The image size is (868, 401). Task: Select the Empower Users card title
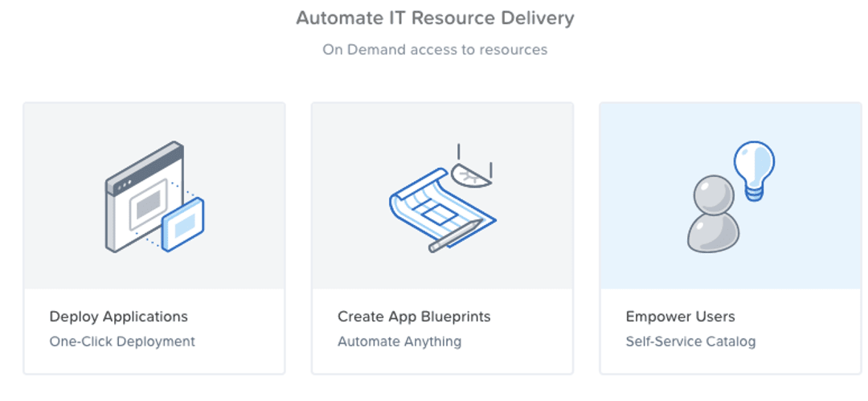(681, 317)
